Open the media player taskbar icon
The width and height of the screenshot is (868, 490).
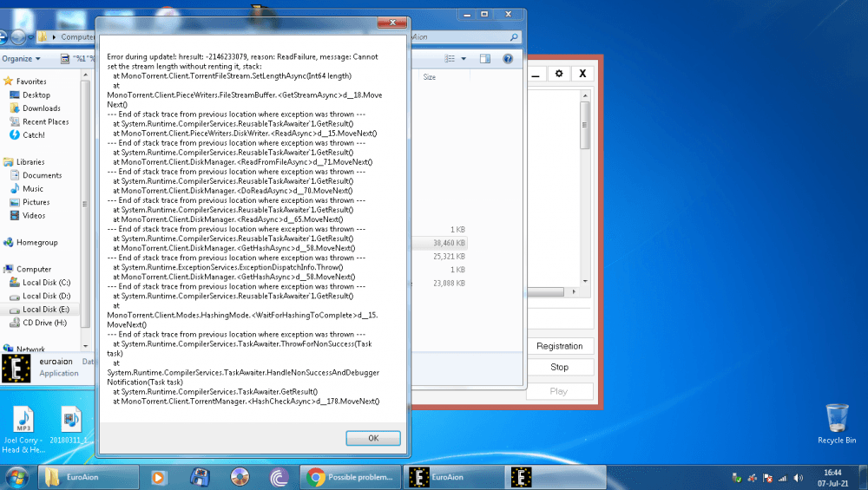158,476
